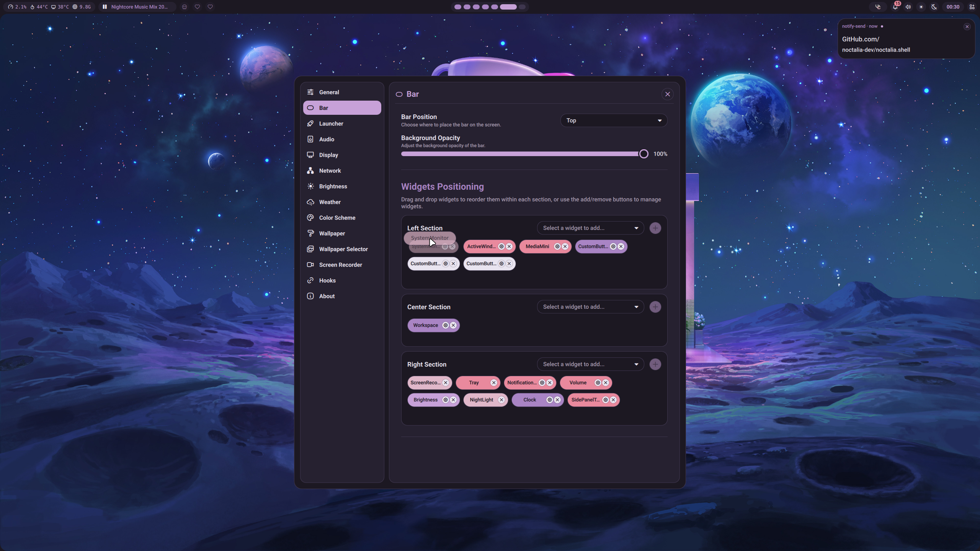Viewport: 980px width, 551px height.
Task: Open the Bar Position dropdown
Action: click(x=614, y=121)
